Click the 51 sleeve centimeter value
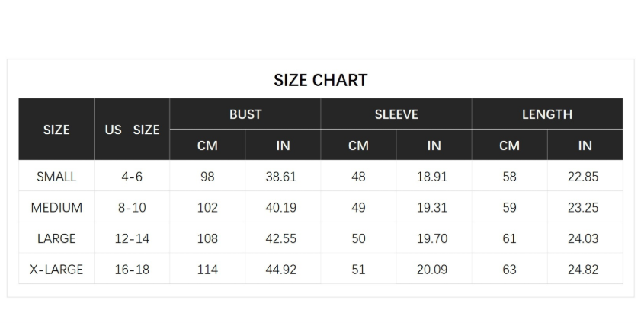Image resolution: width=644 pixels, height=323 pixels. 358,270
